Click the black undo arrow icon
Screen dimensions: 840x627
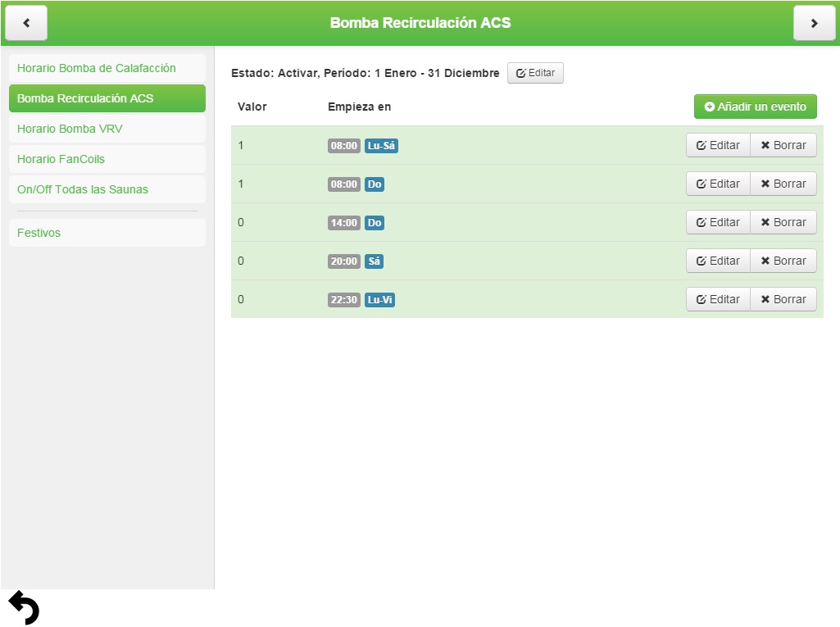point(24,607)
